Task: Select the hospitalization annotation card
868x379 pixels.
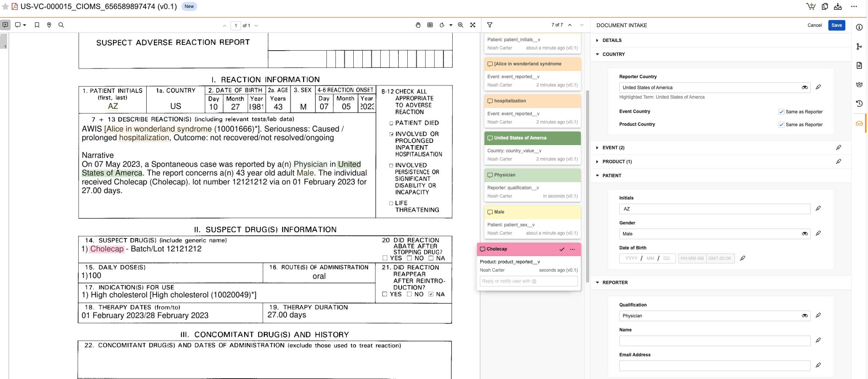Action: [x=532, y=111]
